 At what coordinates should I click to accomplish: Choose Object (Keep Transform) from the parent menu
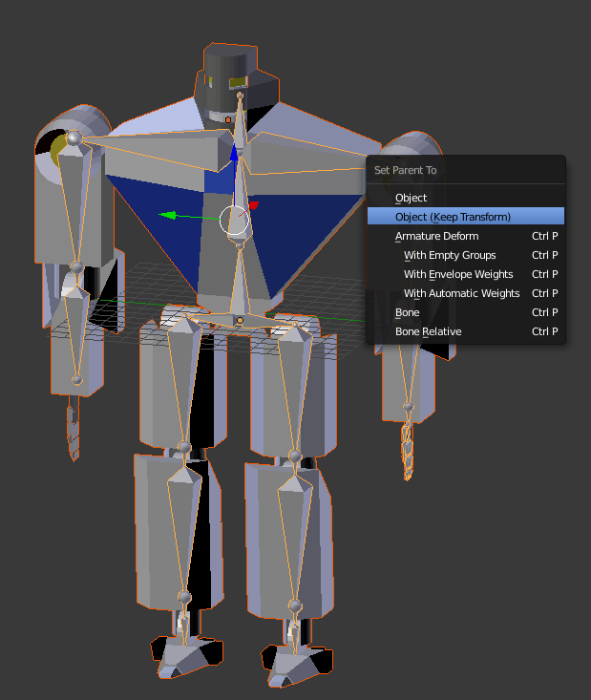pos(453,217)
